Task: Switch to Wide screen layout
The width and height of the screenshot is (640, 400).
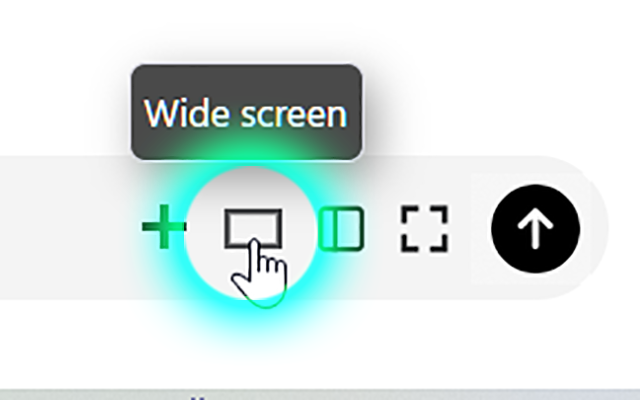Action: [253, 229]
